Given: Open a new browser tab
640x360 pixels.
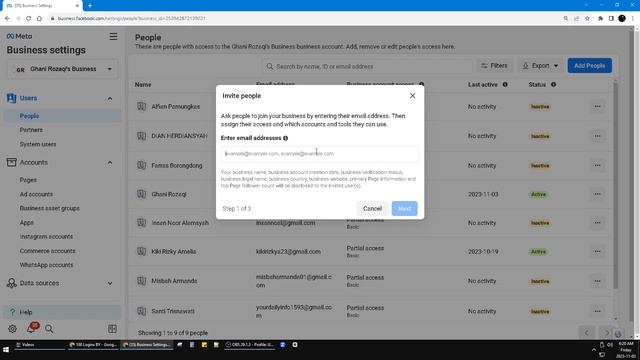Looking at the screenshot, I should [x=90, y=6].
